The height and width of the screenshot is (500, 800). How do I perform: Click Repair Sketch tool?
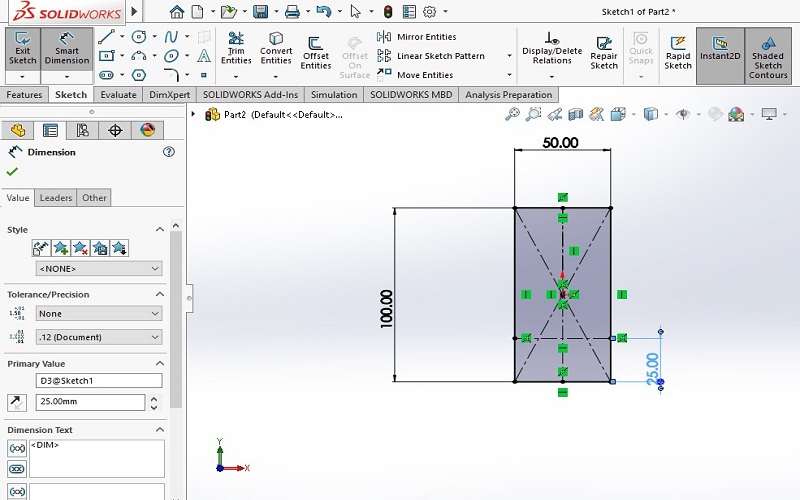pyautogui.click(x=604, y=53)
